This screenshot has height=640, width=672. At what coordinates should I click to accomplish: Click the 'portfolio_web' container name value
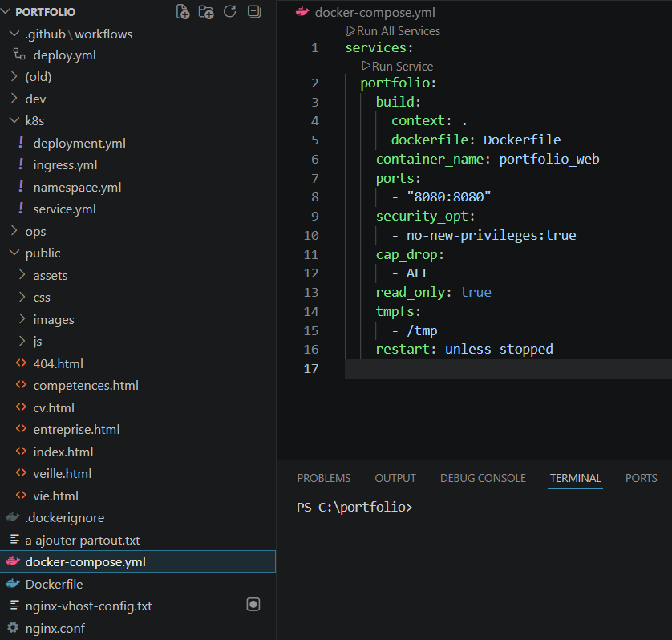[549, 159]
